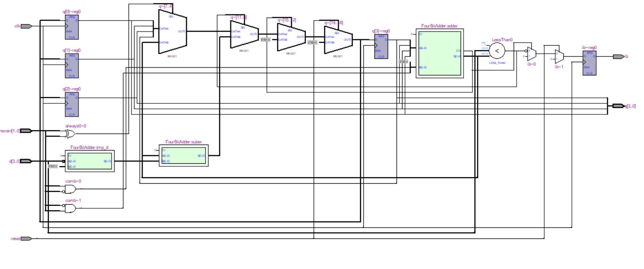The image size is (644, 269).
Task: Select the always0~0 XOR gate
Action: [x=70, y=134]
